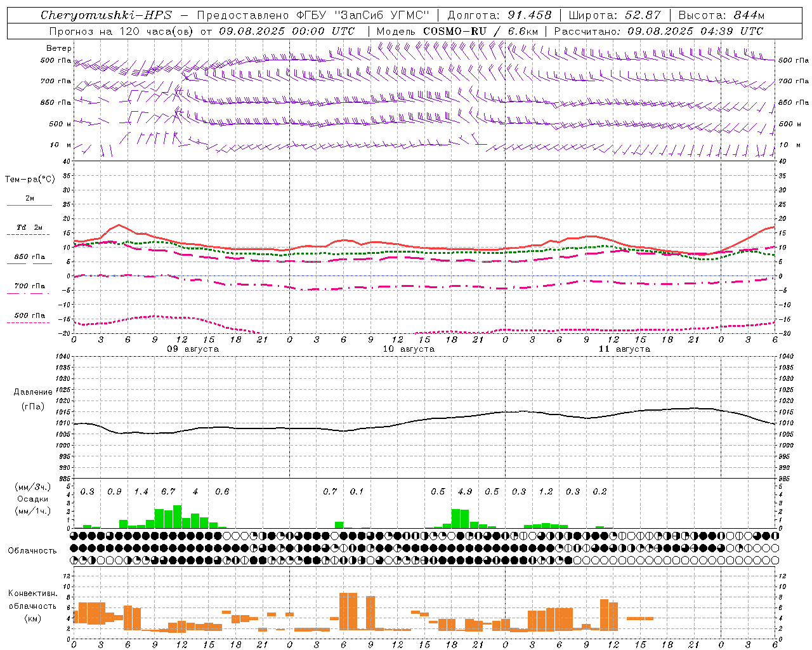Select the Прогноз на 120 часа(ов) text
The height and width of the screenshot is (650, 812).
(121, 31)
